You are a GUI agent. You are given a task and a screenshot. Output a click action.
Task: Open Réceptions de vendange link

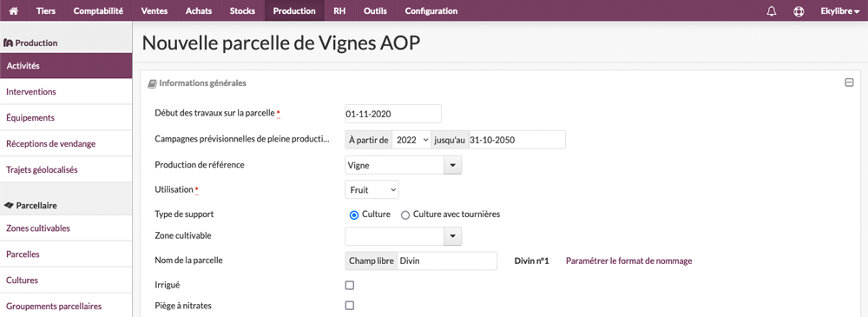pos(66,143)
